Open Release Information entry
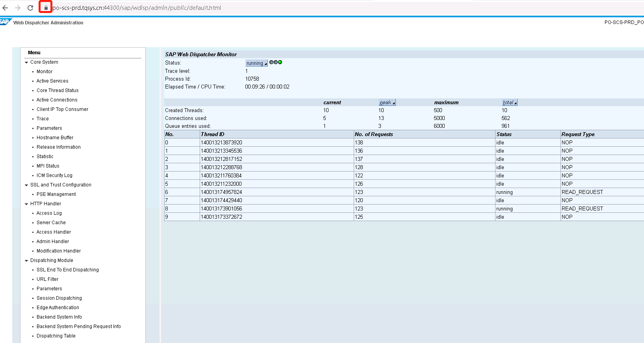The image size is (644, 343). [x=59, y=147]
